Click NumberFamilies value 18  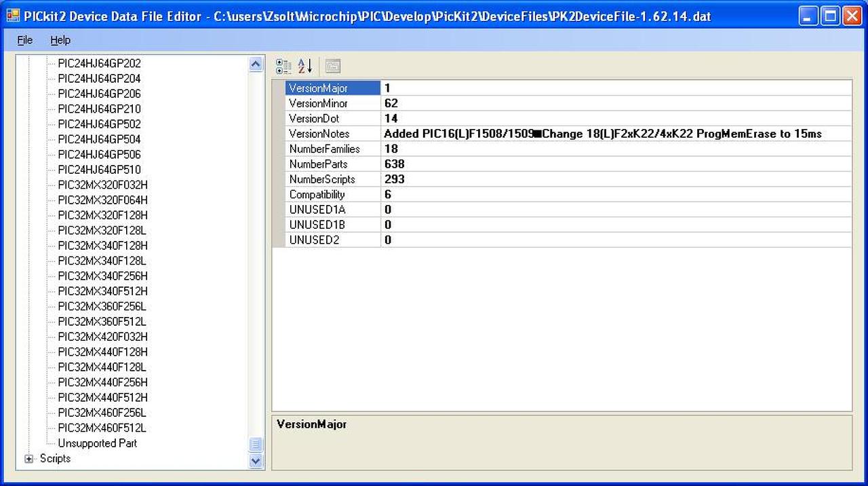point(616,149)
